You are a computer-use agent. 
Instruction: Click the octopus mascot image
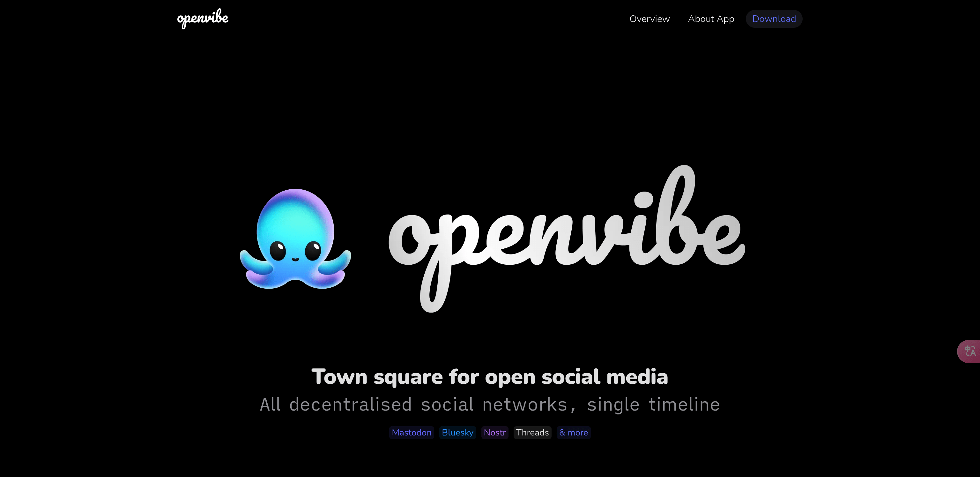pyautogui.click(x=296, y=239)
